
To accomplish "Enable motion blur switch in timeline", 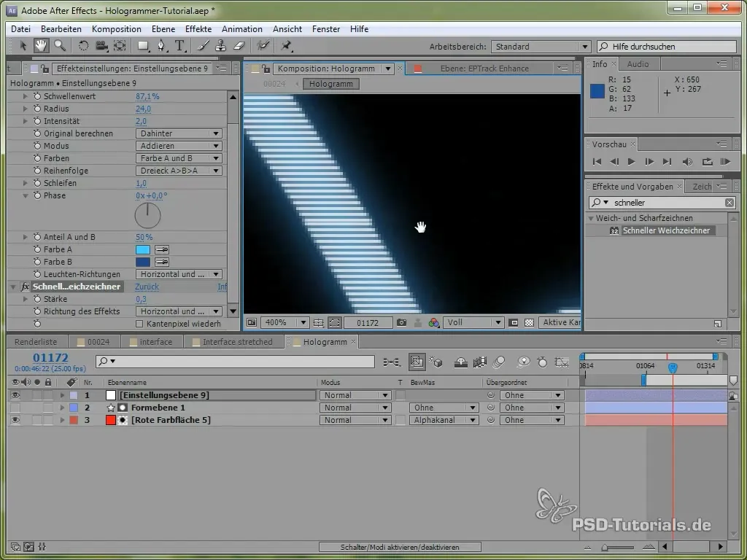I will (x=499, y=362).
